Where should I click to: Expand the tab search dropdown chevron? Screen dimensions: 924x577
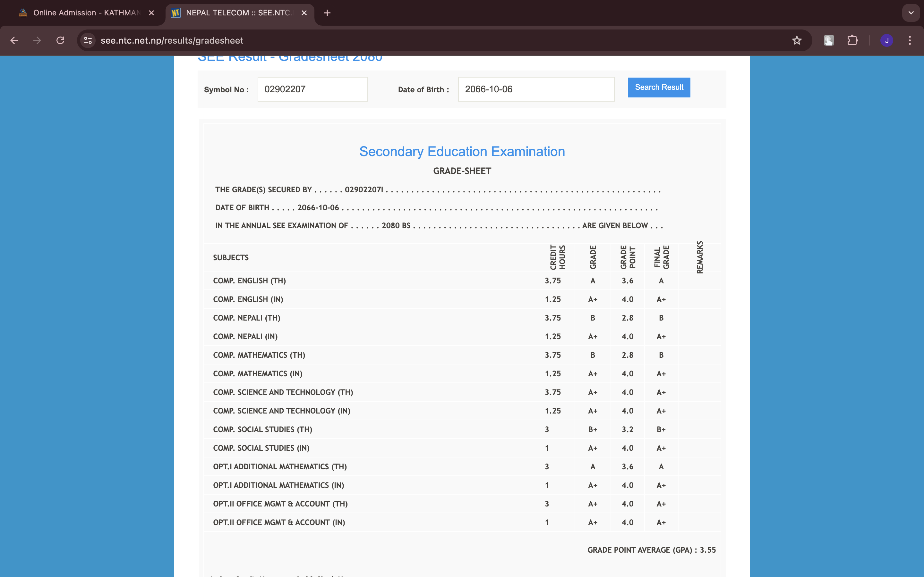[911, 13]
